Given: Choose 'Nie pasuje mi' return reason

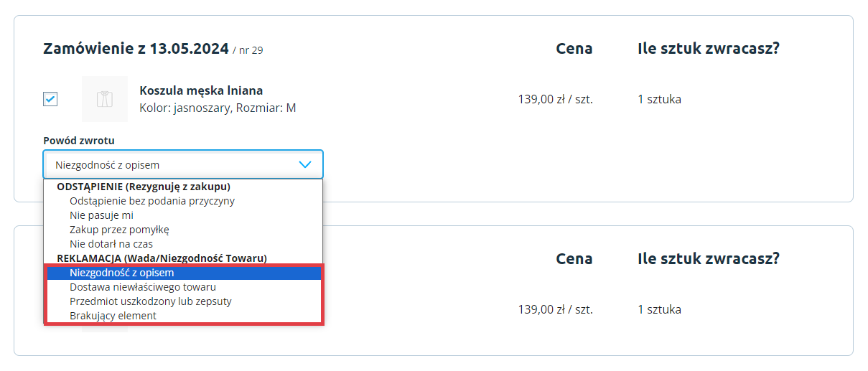Looking at the screenshot, I should pos(102,215).
